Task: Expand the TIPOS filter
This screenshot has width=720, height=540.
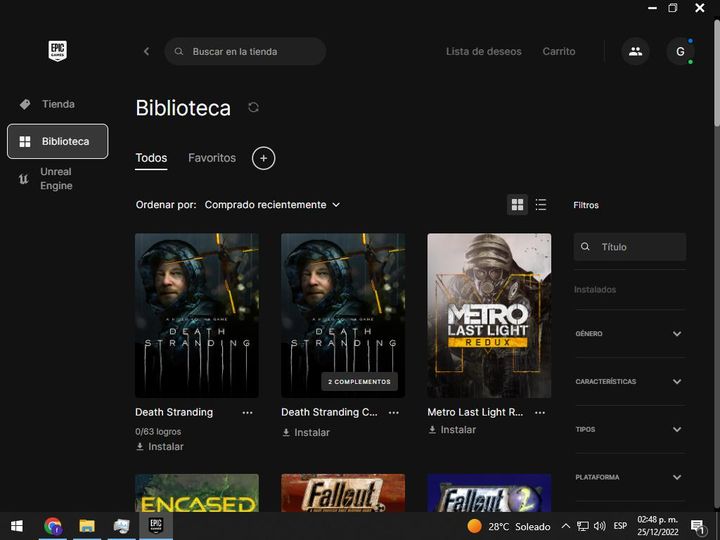Action: [x=629, y=429]
